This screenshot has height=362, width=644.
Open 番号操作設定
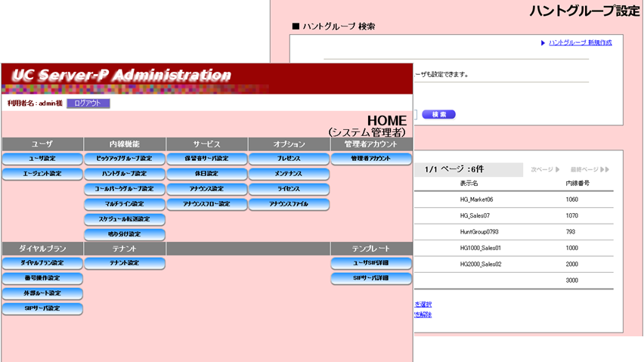[x=42, y=279]
